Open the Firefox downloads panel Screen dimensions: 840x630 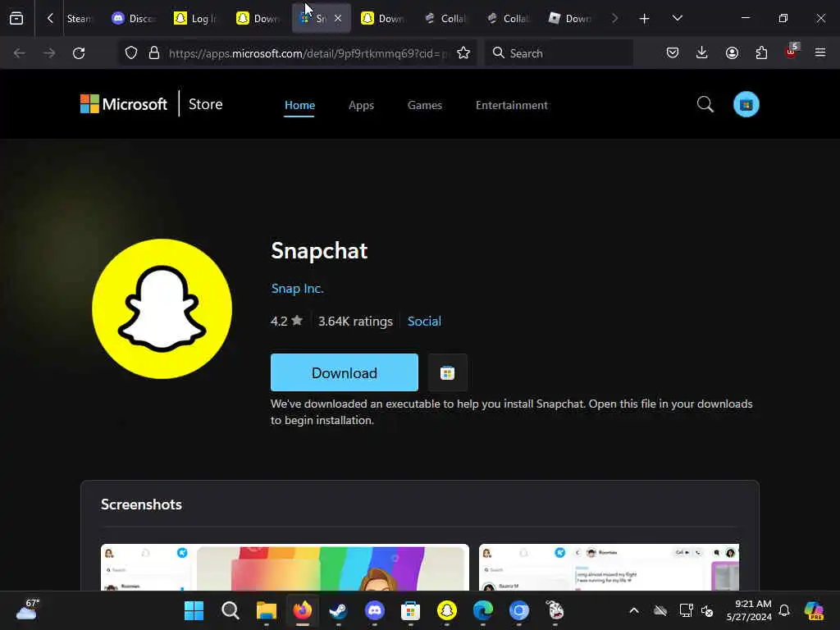(x=702, y=52)
